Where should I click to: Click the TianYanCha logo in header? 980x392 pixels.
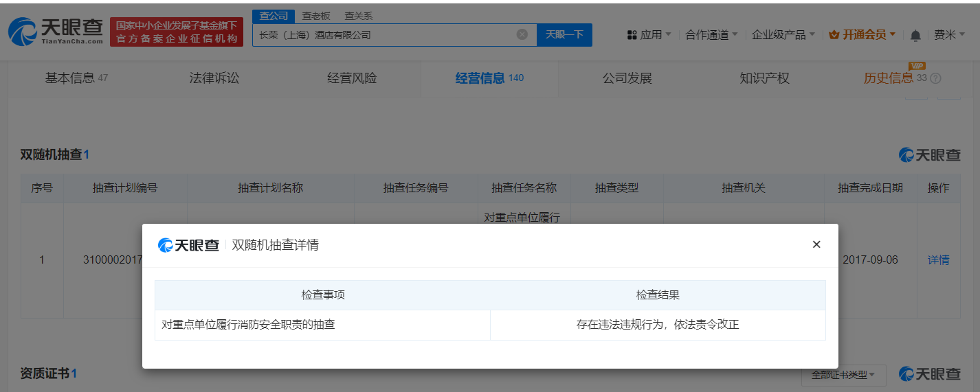click(56, 31)
